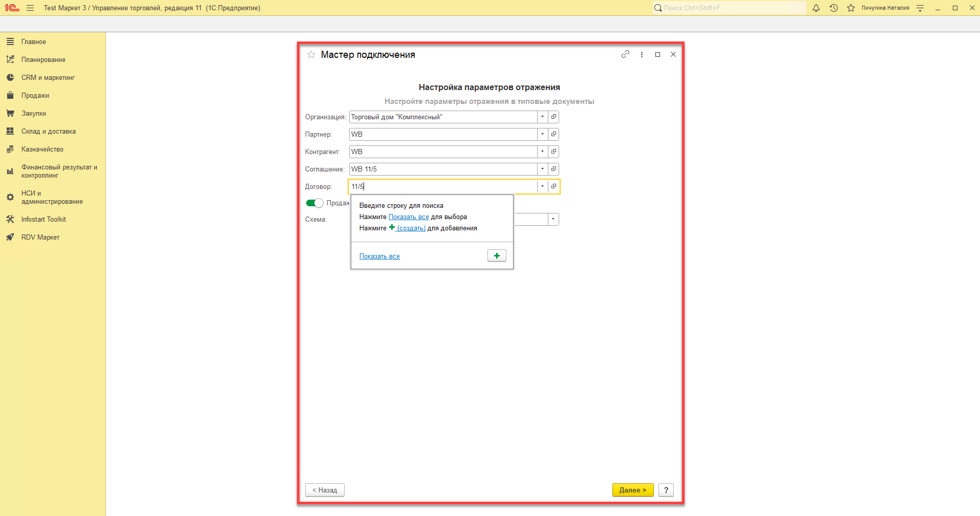The height and width of the screenshot is (516, 980).
Task: Open НСИ и администрирование section
Action: pos(53,197)
